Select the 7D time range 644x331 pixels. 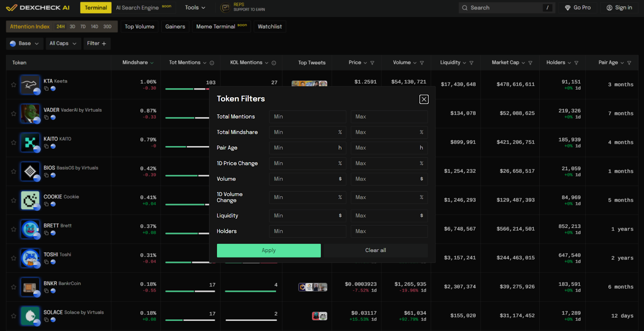pyautogui.click(x=83, y=27)
